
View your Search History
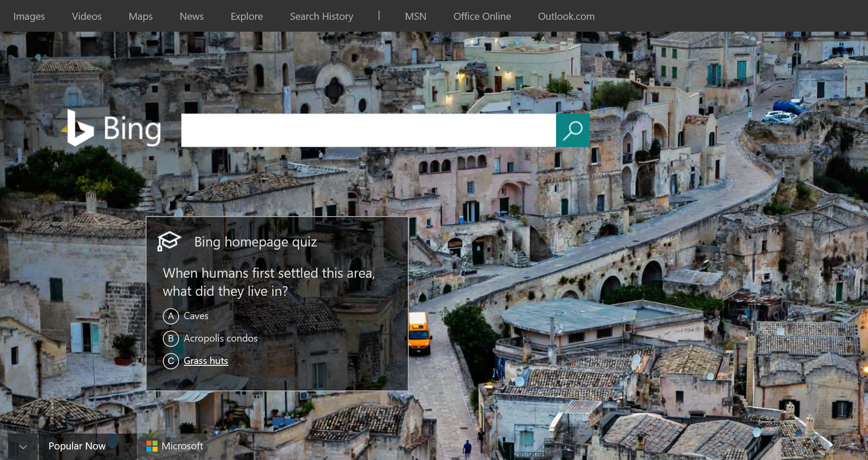click(321, 16)
